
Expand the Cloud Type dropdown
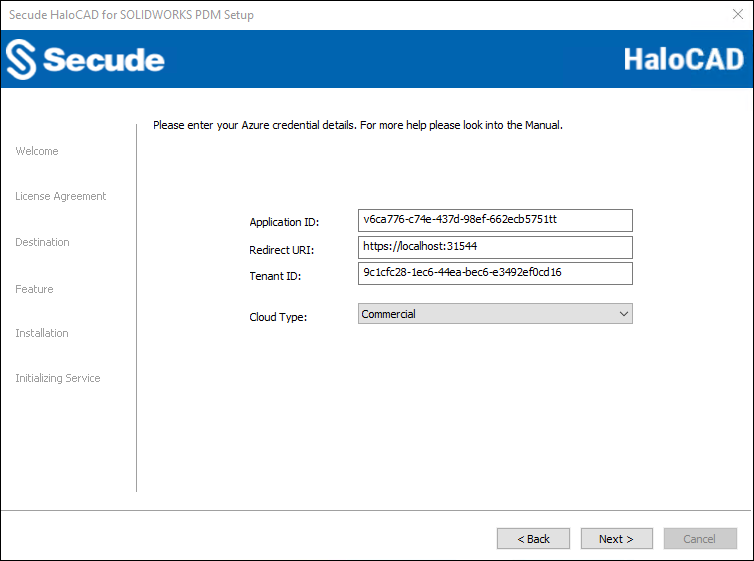tap(495, 314)
